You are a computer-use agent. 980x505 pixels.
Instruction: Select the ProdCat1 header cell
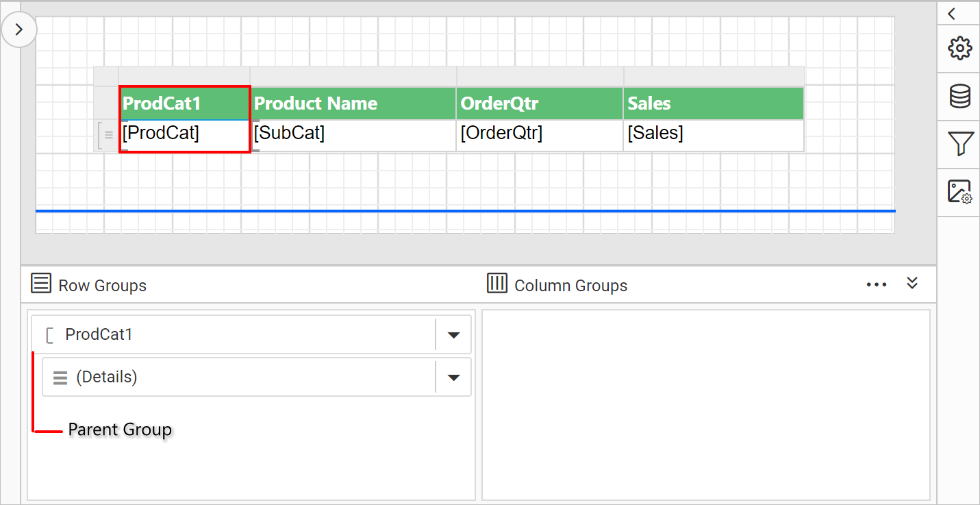pyautogui.click(x=185, y=103)
